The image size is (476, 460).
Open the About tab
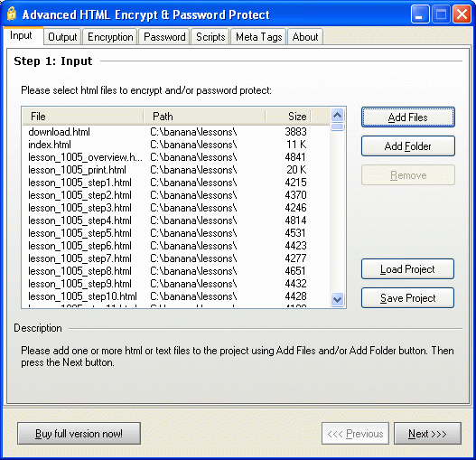click(305, 37)
